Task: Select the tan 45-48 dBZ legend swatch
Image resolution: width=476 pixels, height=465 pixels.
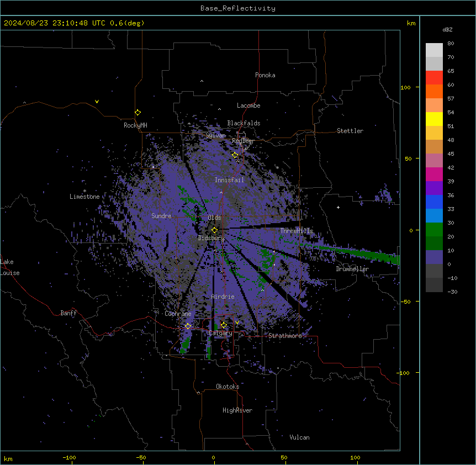Action: [x=434, y=146]
